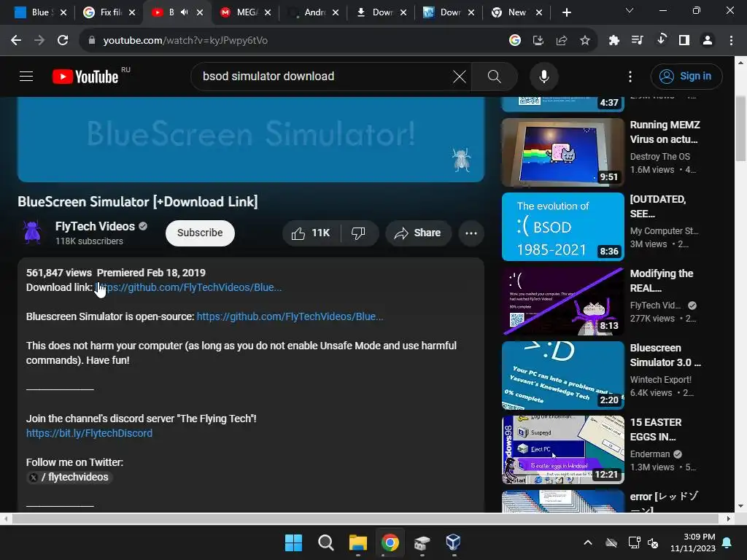Open The evolution of BSOD thumbnail
The image size is (747, 560).
point(562,227)
